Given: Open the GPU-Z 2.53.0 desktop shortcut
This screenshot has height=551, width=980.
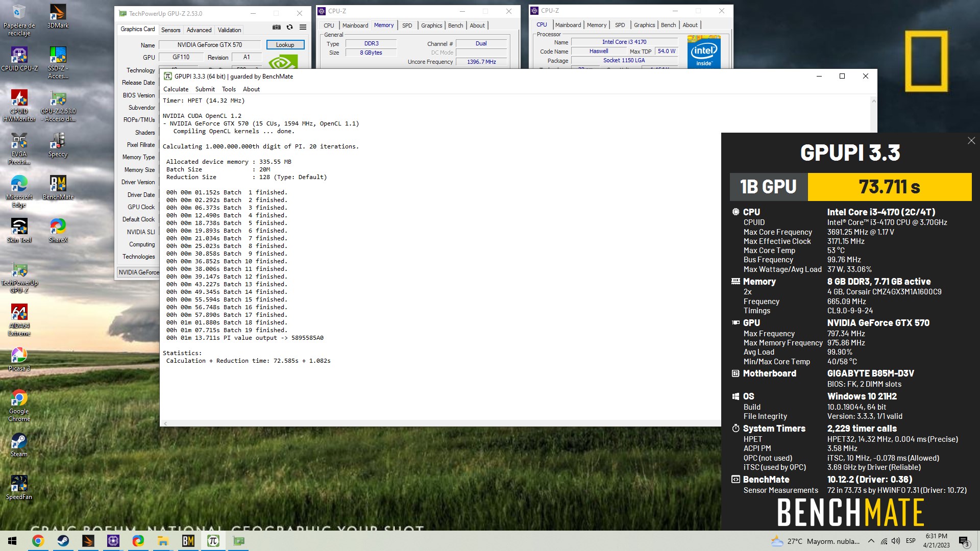Looking at the screenshot, I should [x=58, y=106].
